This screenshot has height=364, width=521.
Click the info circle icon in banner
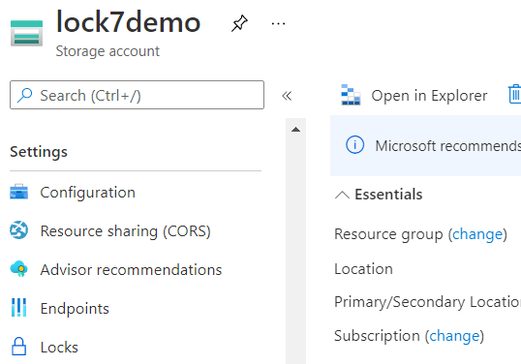tap(355, 145)
